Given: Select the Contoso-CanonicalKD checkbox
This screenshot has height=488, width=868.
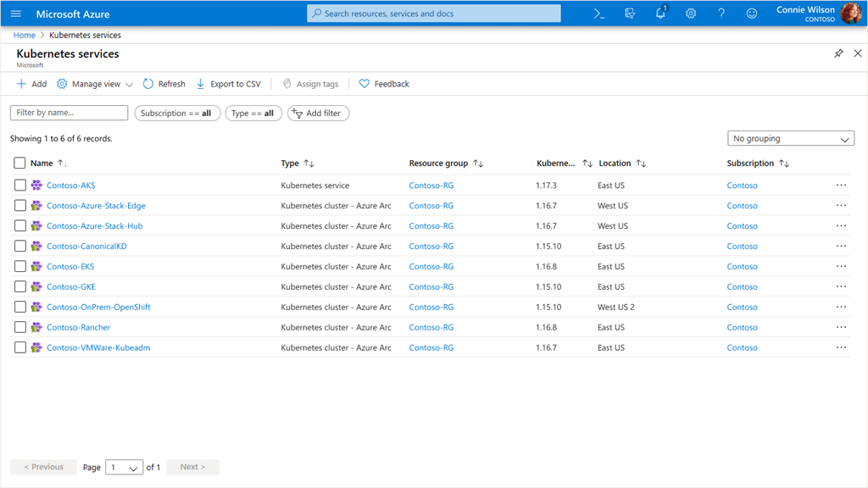Looking at the screenshot, I should click(x=20, y=246).
